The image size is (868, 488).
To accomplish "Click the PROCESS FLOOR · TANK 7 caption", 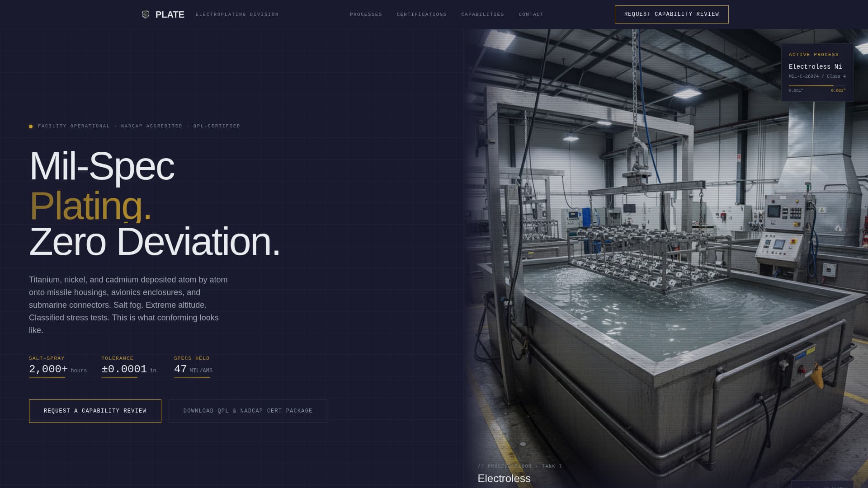I will point(520,466).
